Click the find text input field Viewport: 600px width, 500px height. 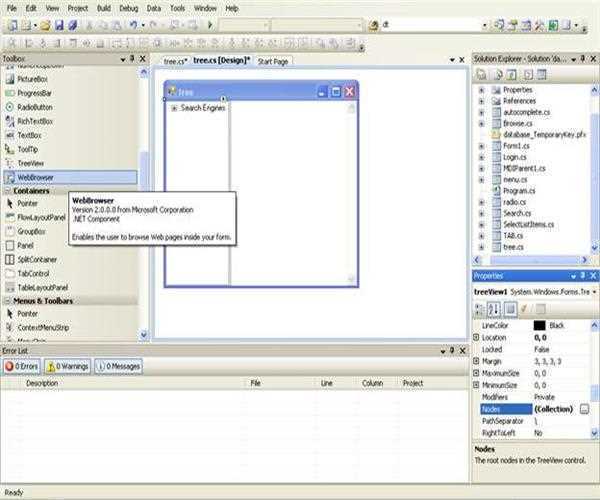click(x=431, y=26)
